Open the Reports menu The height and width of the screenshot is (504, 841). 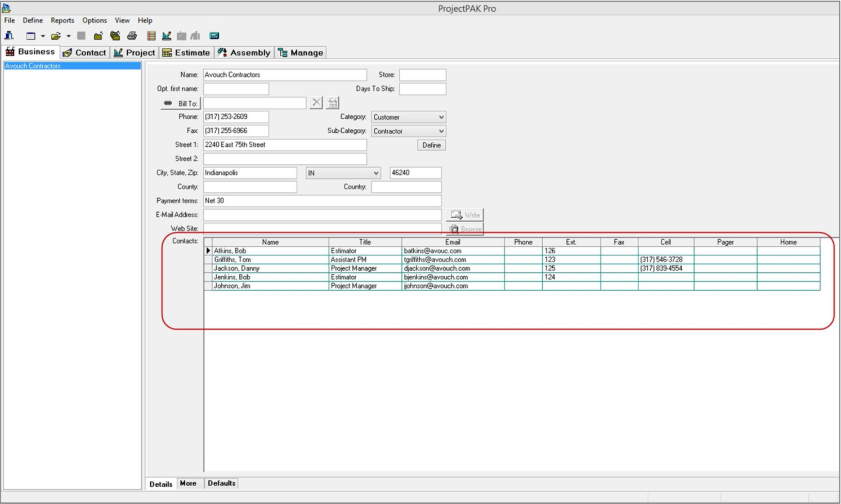[62, 20]
